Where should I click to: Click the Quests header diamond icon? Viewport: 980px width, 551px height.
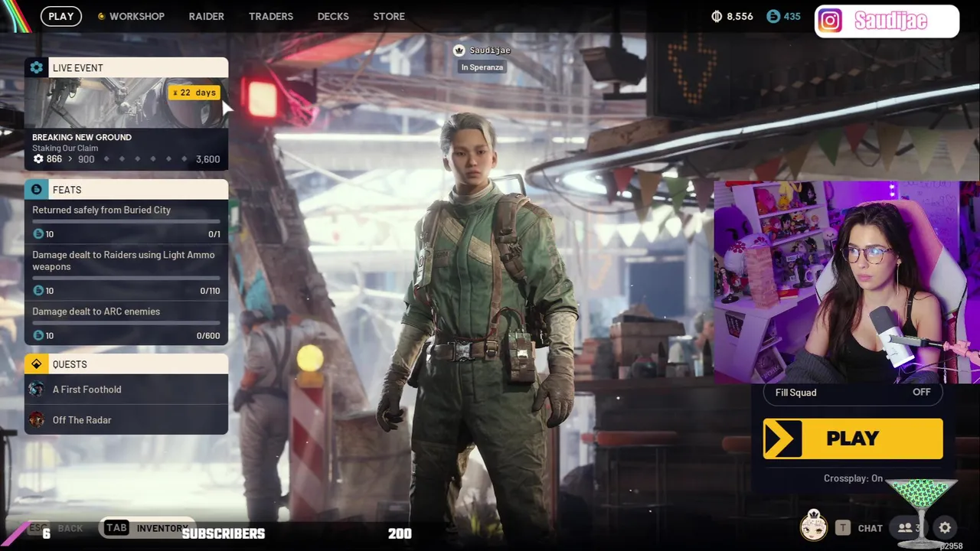tap(36, 364)
